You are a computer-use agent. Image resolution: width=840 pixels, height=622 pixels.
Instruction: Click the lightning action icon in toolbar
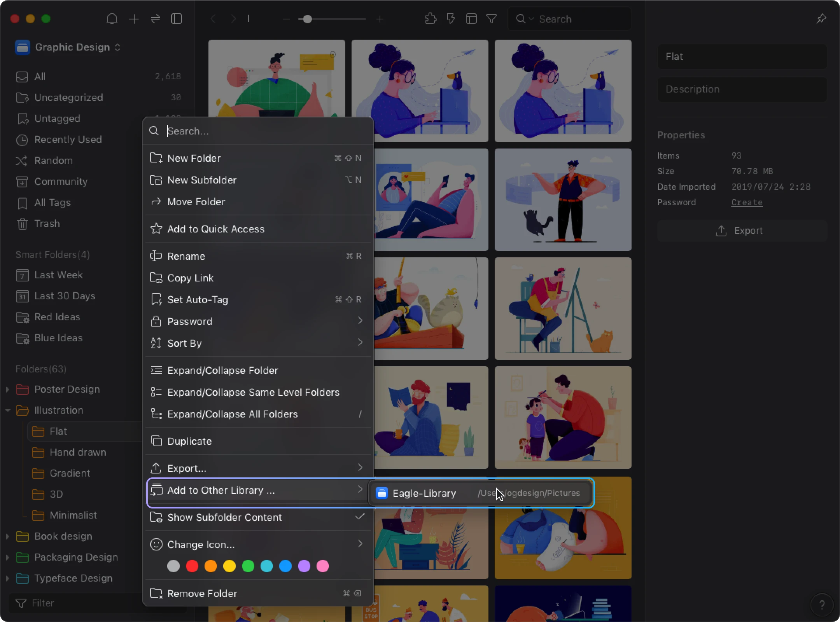pos(451,19)
